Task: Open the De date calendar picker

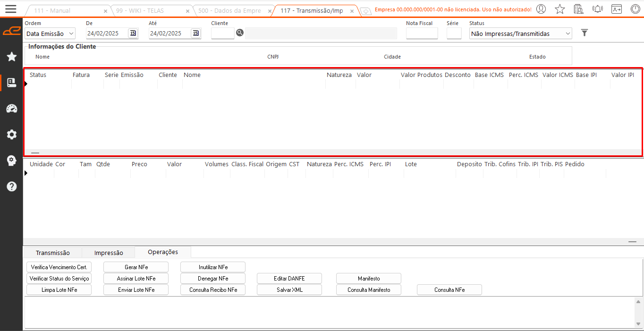Action: [133, 33]
